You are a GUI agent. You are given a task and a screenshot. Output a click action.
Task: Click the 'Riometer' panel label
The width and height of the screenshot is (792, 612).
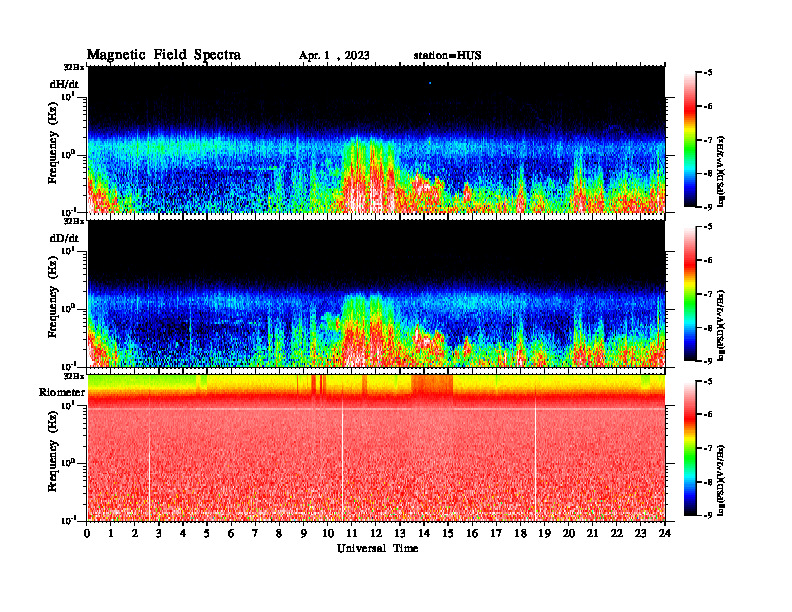pyautogui.click(x=62, y=392)
